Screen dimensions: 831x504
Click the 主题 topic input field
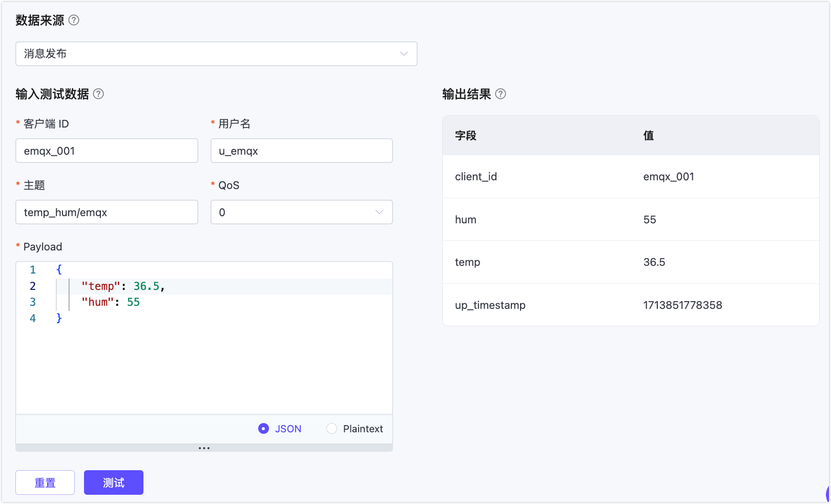pos(107,212)
